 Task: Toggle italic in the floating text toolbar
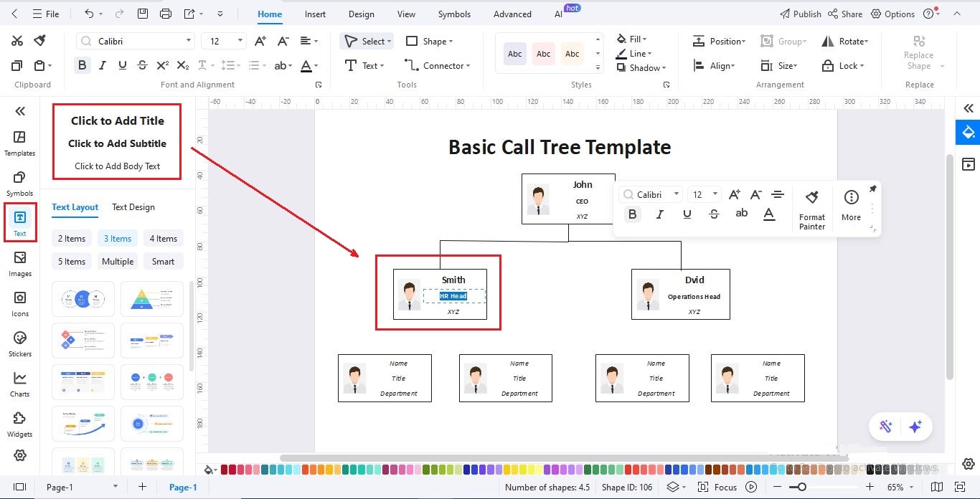659,214
